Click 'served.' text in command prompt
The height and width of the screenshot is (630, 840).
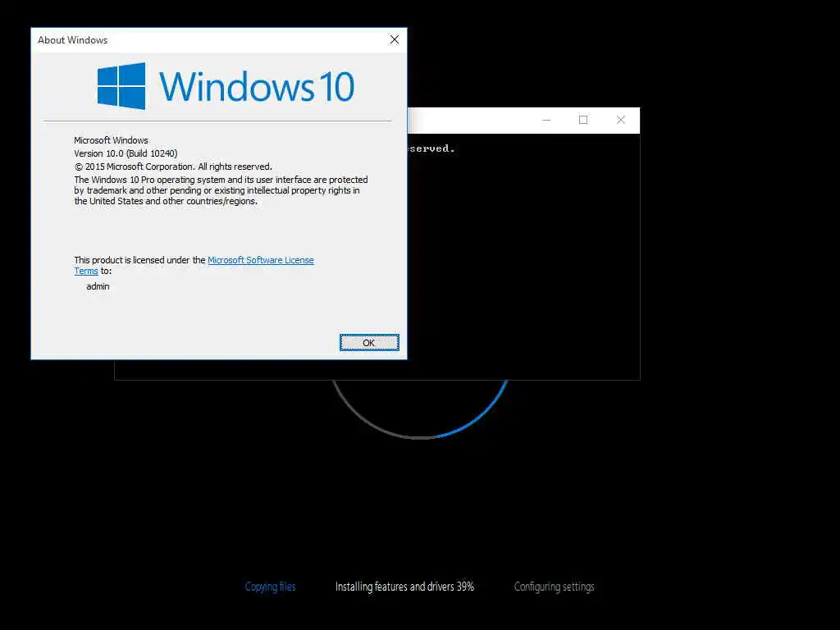[431, 148]
